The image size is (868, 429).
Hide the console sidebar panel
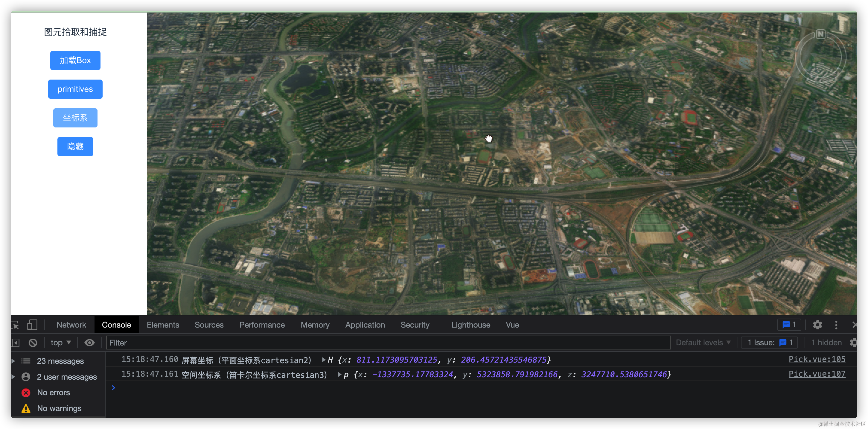point(15,342)
